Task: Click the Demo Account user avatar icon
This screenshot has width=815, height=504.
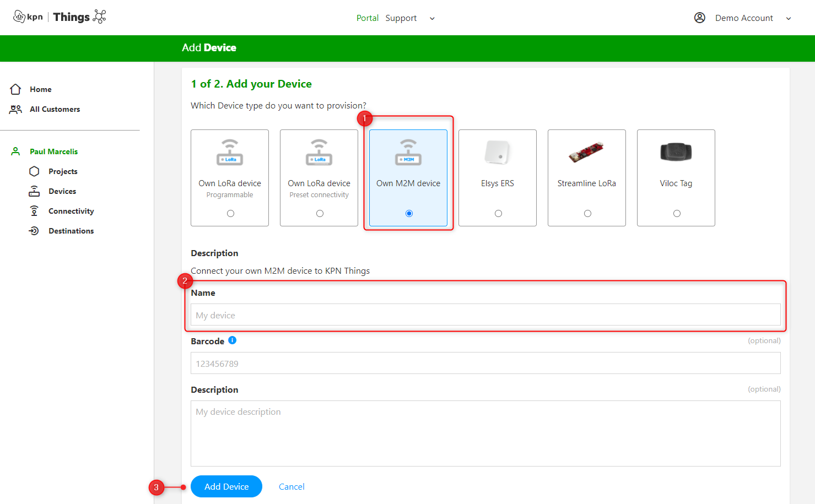Action: click(x=700, y=18)
